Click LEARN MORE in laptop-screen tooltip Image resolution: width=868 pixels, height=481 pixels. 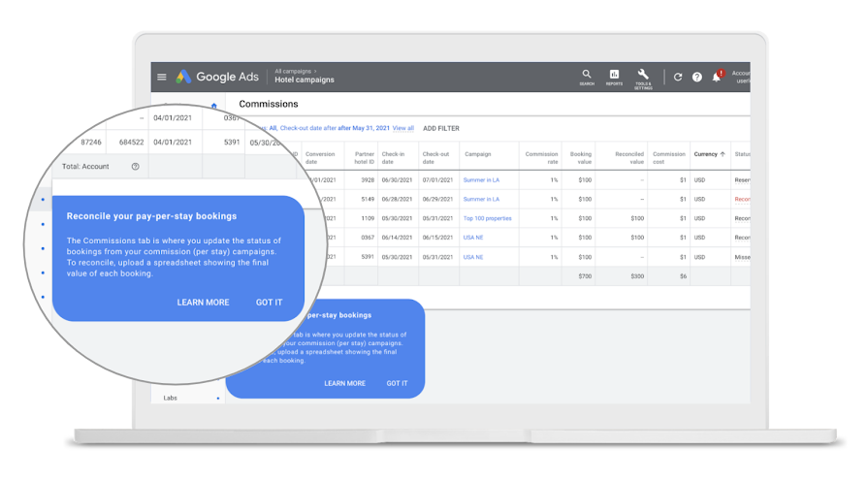tap(345, 383)
